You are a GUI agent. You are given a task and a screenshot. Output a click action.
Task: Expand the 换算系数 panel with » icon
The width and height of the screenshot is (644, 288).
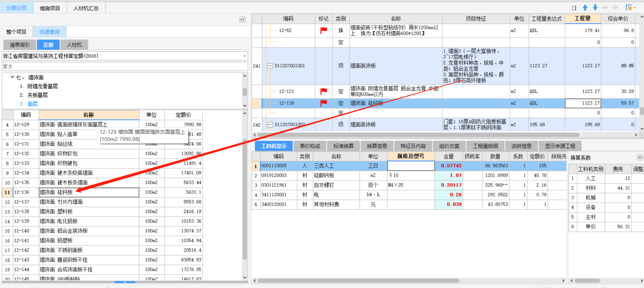[640, 157]
